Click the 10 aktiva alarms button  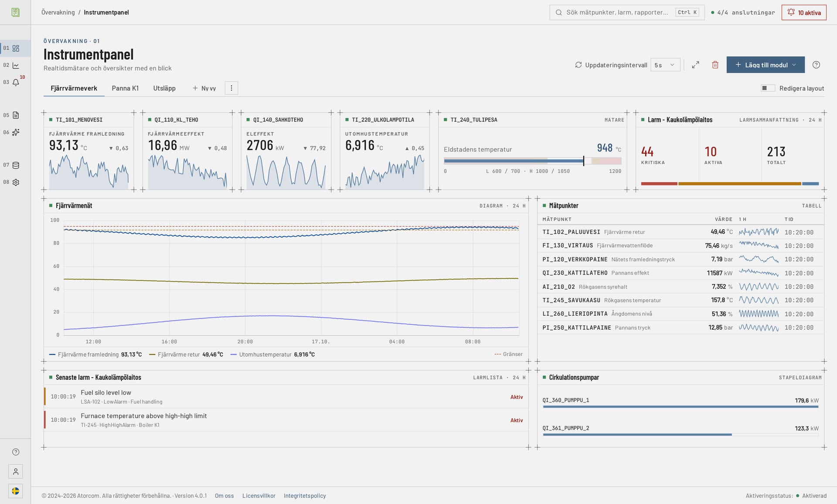click(804, 13)
